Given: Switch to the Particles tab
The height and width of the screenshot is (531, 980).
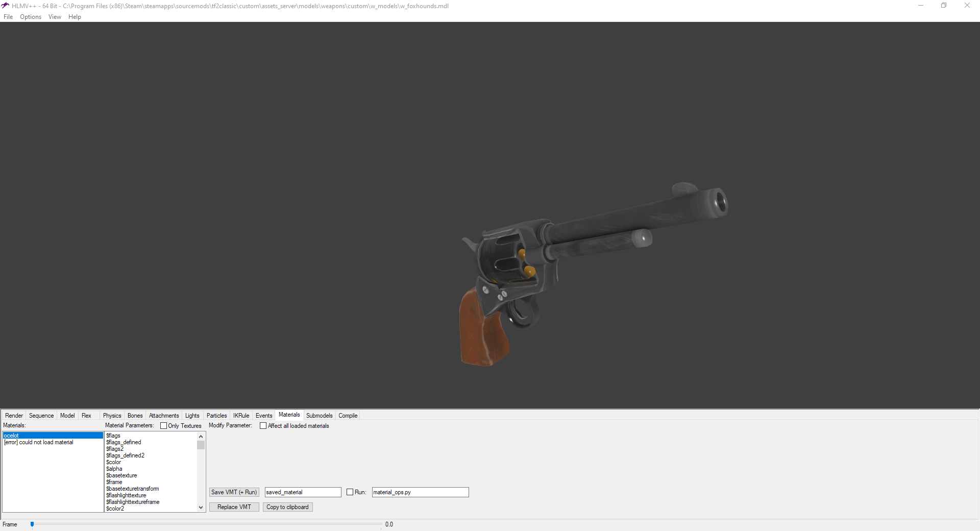Looking at the screenshot, I should click(216, 416).
